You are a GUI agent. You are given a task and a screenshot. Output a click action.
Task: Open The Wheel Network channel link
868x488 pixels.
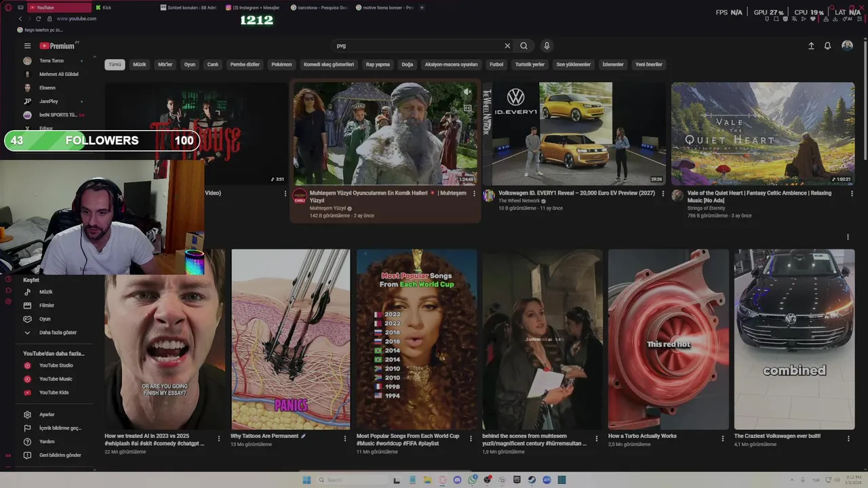[x=519, y=201]
